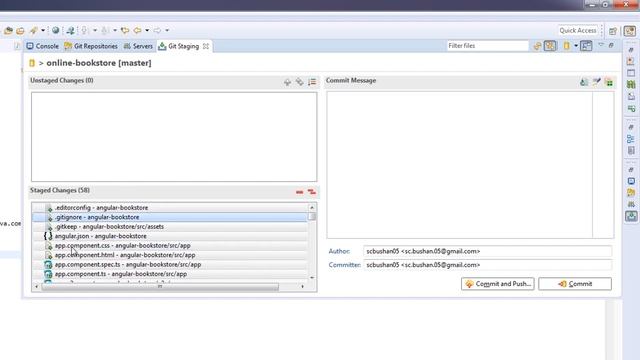This screenshot has height=360, width=640.
Task: Open Outline icon in right trim bar
Action: pyautogui.click(x=631, y=139)
